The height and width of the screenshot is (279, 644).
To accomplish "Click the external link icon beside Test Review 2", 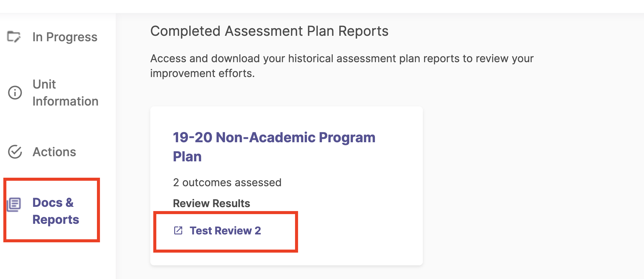I will [x=178, y=231].
